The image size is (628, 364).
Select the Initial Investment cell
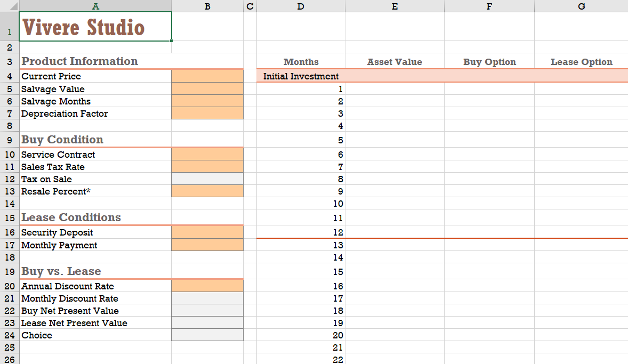click(x=301, y=76)
